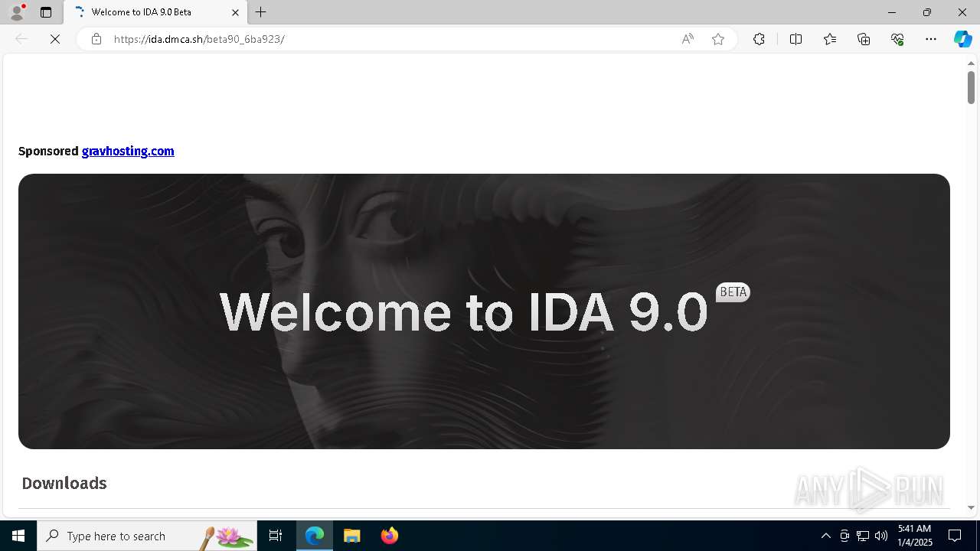This screenshot has width=980, height=551.
Task: Click the page scrollbar up arrow
Action: coord(971,63)
